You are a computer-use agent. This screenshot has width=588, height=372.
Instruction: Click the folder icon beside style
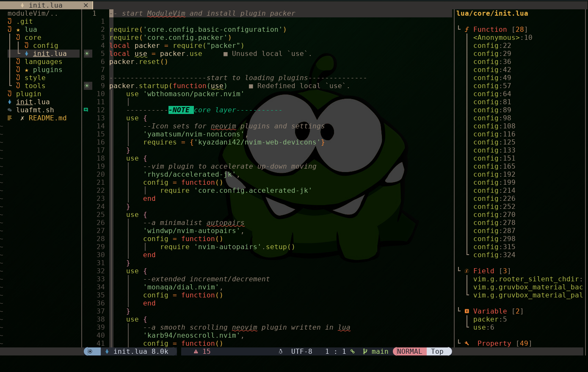click(18, 78)
